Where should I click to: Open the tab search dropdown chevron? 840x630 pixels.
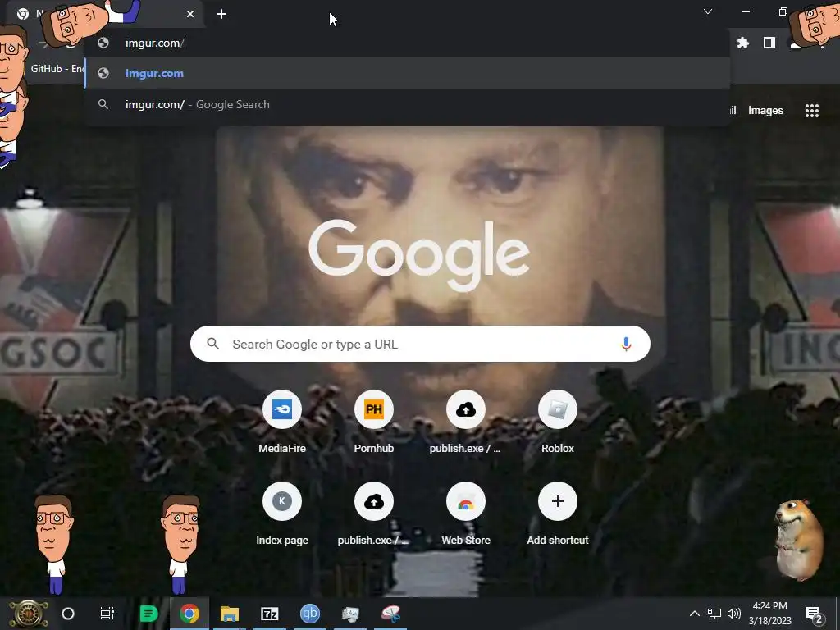708,11
